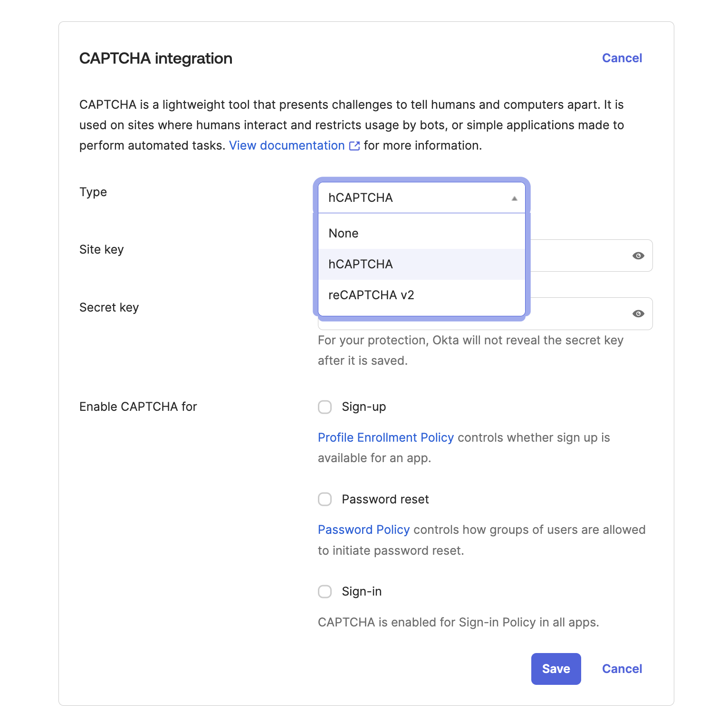Open the View documentation link
728x720 pixels.
point(286,145)
